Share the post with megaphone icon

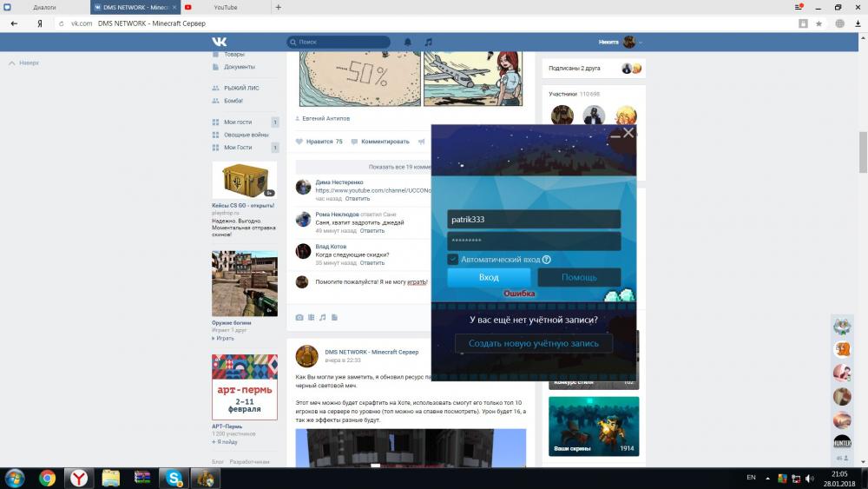[421, 142]
